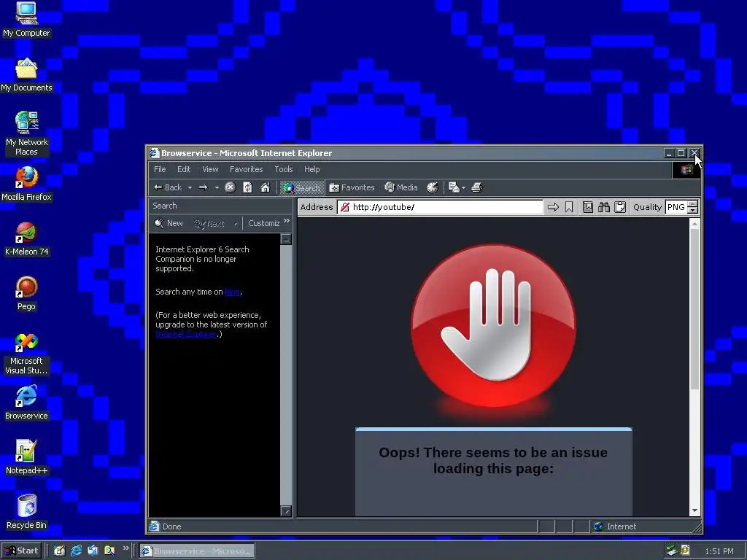
Task: Open the Edit icon dropdown arrow
Action: 463,187
